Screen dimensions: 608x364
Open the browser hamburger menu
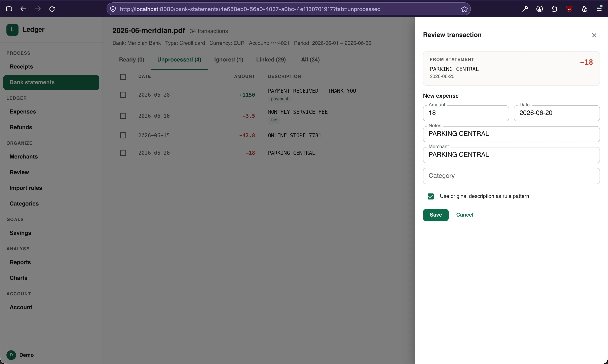click(599, 9)
